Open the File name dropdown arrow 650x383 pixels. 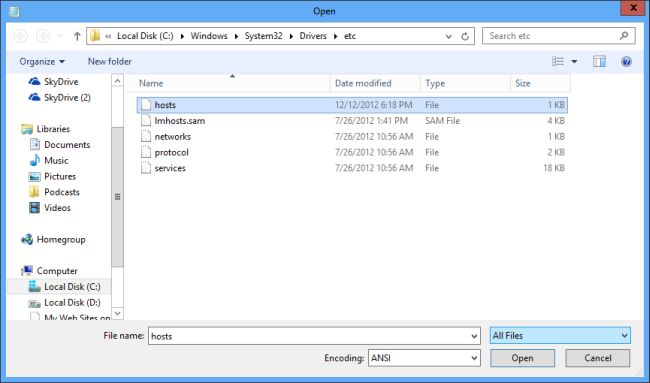[x=475, y=336]
